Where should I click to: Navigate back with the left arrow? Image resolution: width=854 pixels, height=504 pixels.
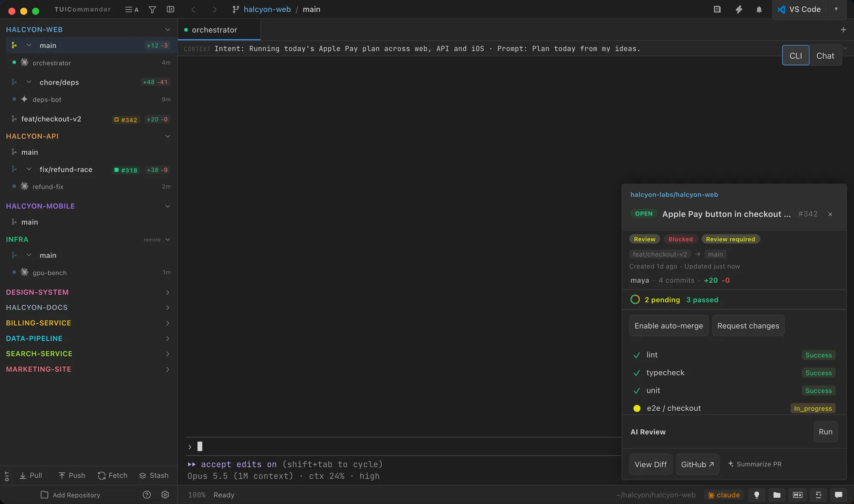pyautogui.click(x=193, y=9)
